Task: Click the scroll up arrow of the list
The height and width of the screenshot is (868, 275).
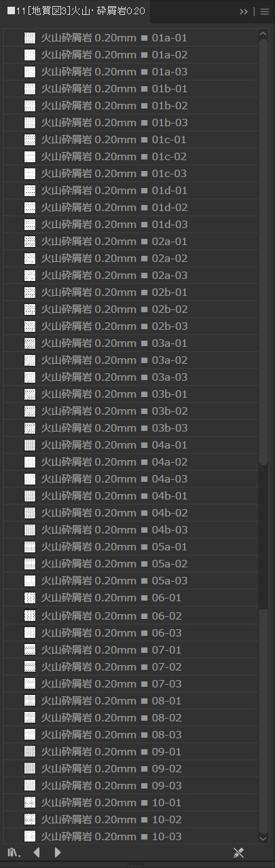Action: [263, 34]
